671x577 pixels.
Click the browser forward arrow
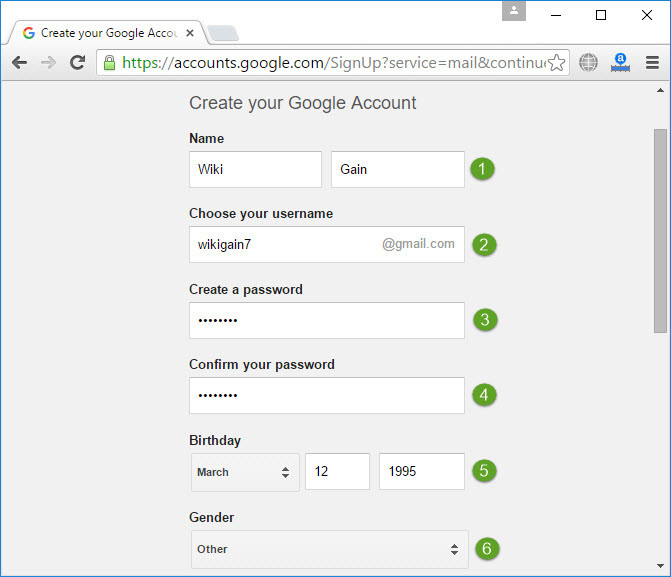[48, 63]
